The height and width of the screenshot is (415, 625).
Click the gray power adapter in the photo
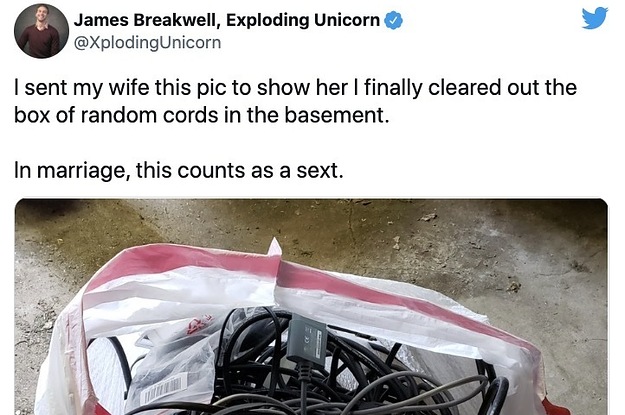(308, 337)
